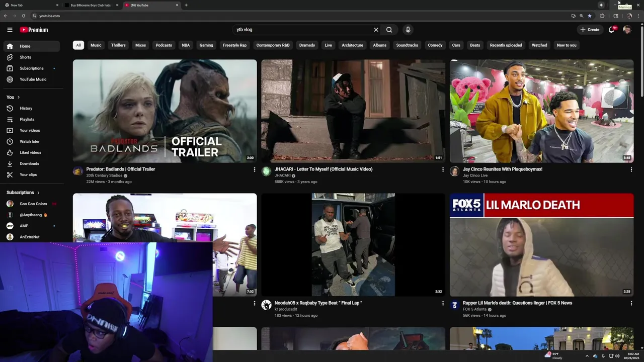Play the Jay Cinco Plaqueboymax thumbnail

[541, 111]
